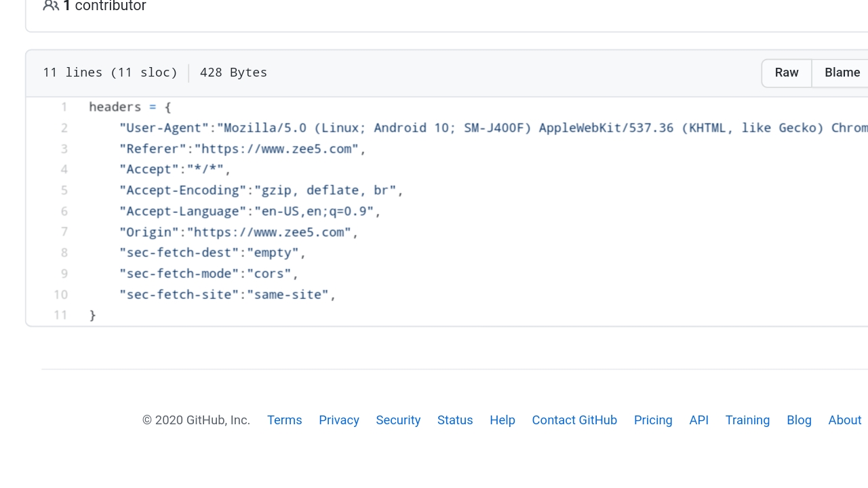868x488 pixels.
Task: Click line number 11 at closing brace
Action: (61, 315)
